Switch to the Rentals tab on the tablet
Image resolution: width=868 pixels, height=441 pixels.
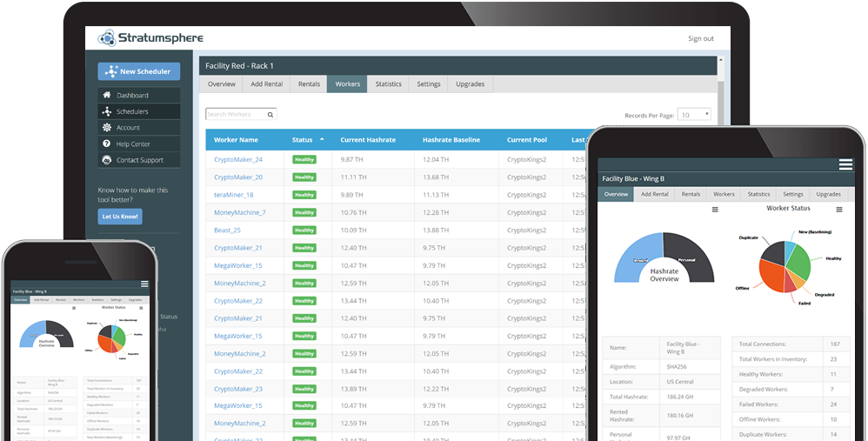point(691,194)
